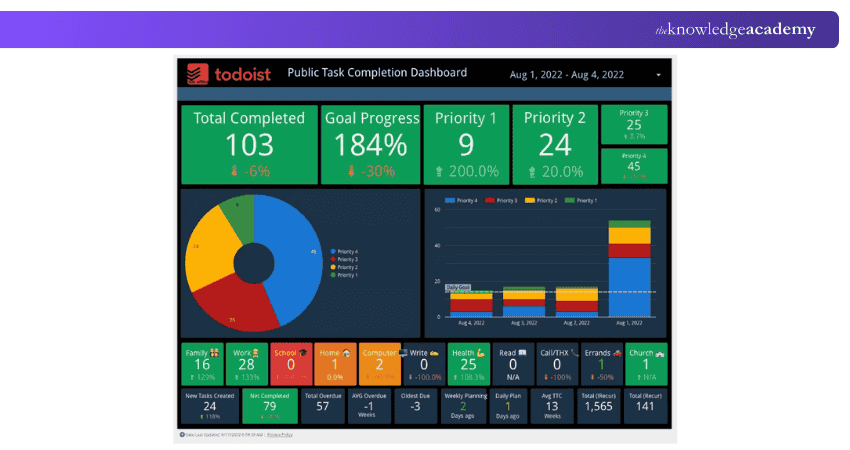Image resolution: width=850 pixels, height=450 pixels.
Task: Select the New Tasks Created 24 card
Action: [x=210, y=406]
